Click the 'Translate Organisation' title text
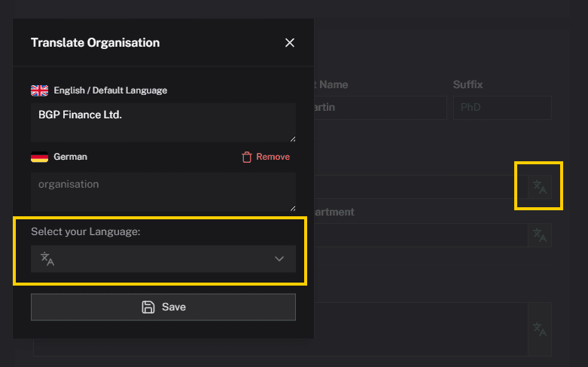Viewport: 588px width, 367px height. pyautogui.click(x=96, y=43)
